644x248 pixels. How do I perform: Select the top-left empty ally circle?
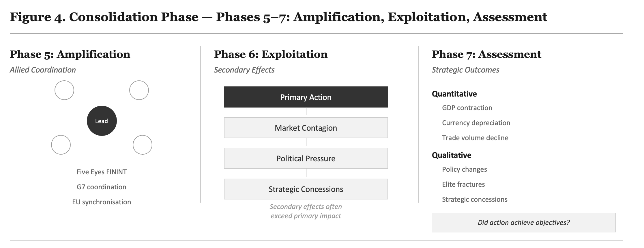click(64, 90)
